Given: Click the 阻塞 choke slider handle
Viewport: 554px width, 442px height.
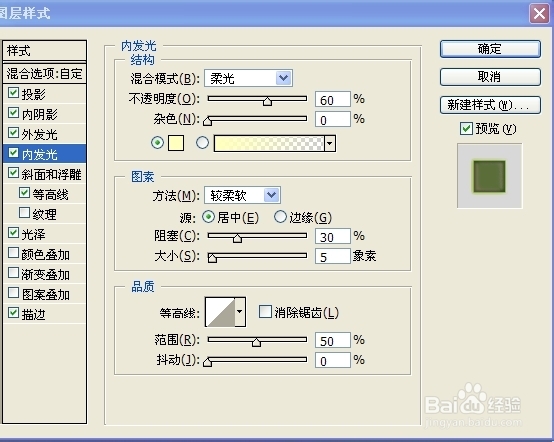Looking at the screenshot, I should tap(237, 238).
